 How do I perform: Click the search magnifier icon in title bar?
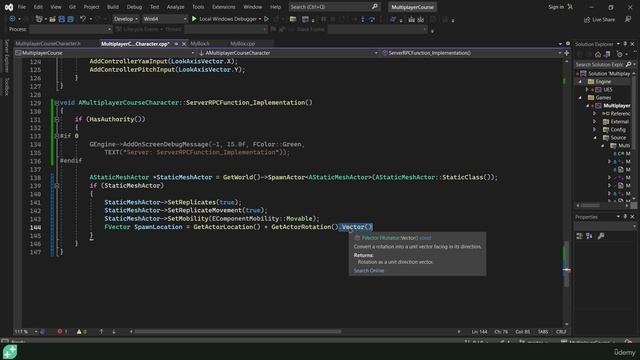[375, 7]
